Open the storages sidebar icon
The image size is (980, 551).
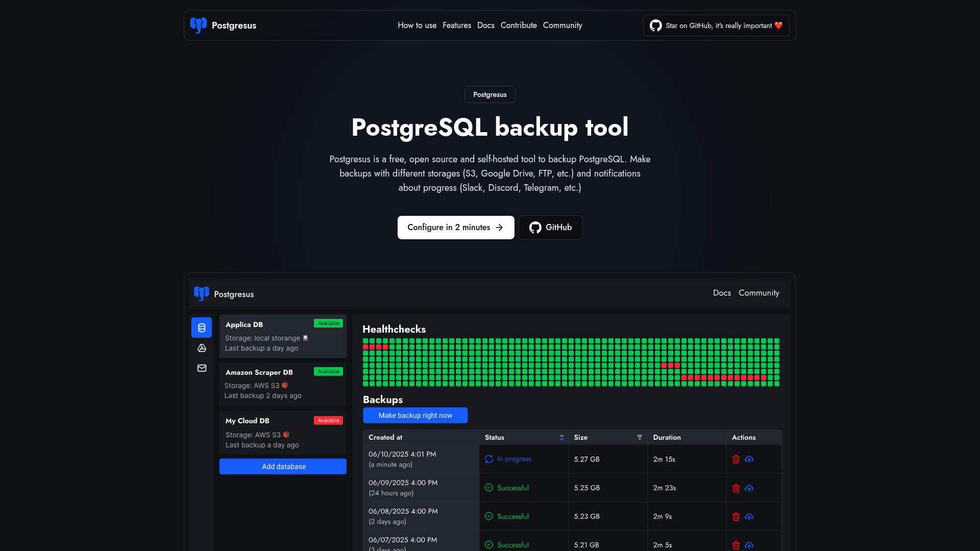[x=202, y=348]
